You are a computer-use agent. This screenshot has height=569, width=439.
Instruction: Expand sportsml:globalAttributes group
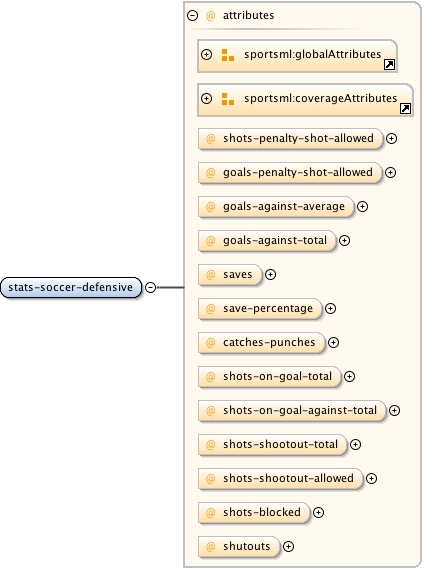[206, 54]
